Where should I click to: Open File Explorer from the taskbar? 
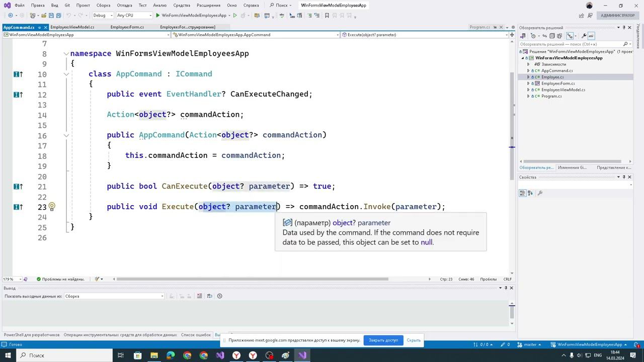click(x=154, y=355)
